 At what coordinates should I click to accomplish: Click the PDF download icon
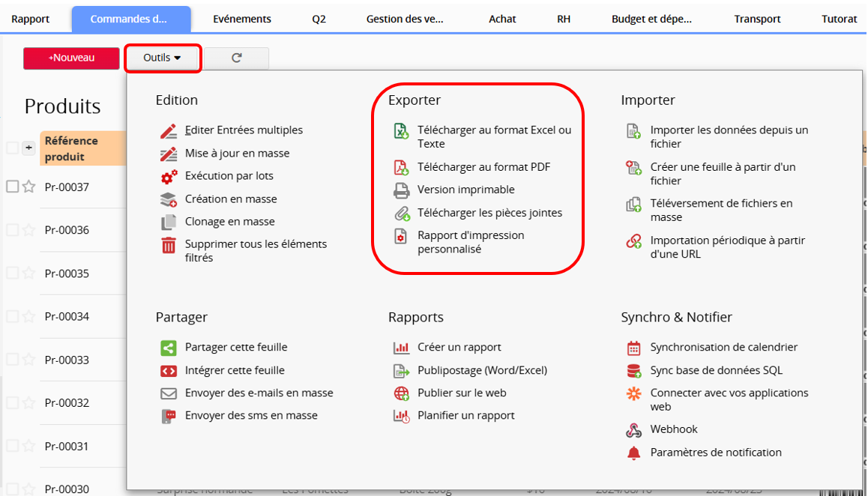pos(401,167)
